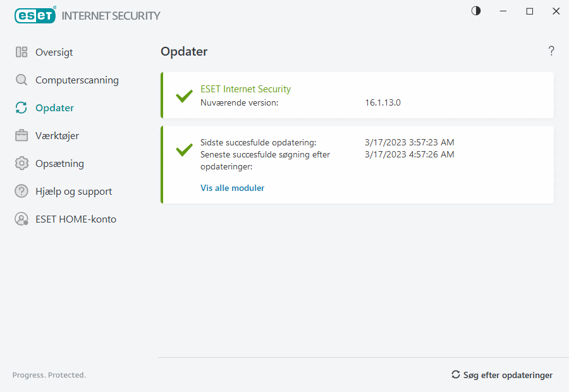Click the ESET HOME-konto user icon
The height and width of the screenshot is (392, 569).
(x=21, y=219)
